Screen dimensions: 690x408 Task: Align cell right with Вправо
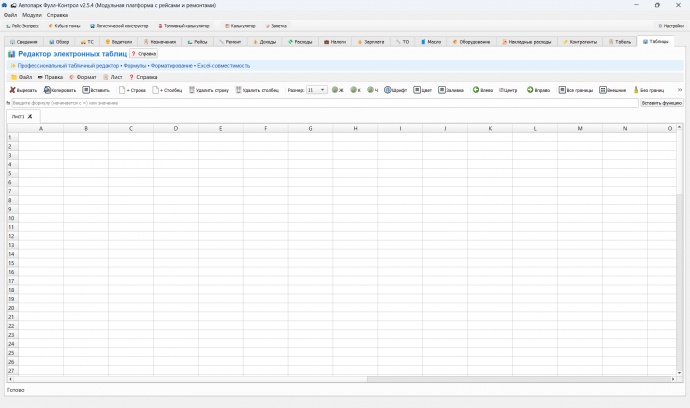tap(539, 90)
